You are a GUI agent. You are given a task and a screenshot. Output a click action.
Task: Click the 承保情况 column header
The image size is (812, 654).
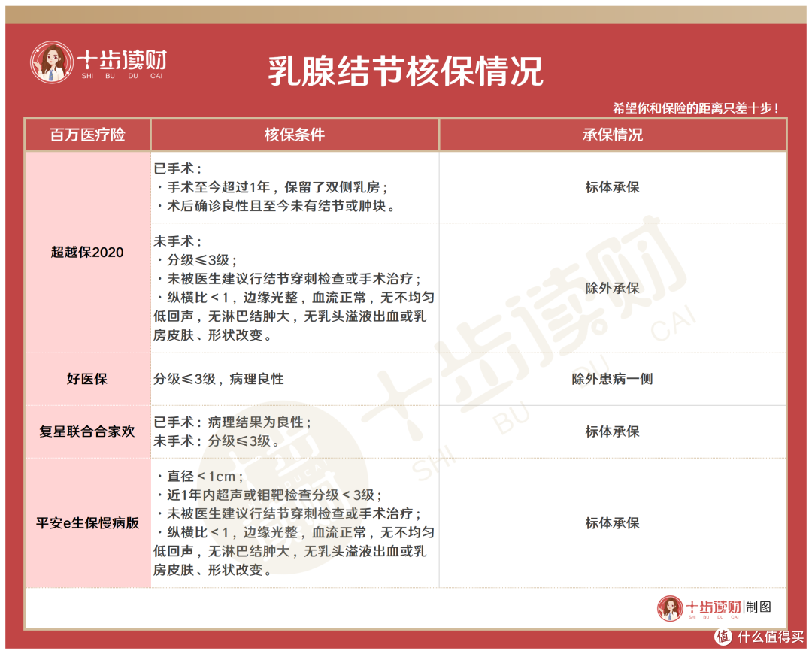pos(613,135)
